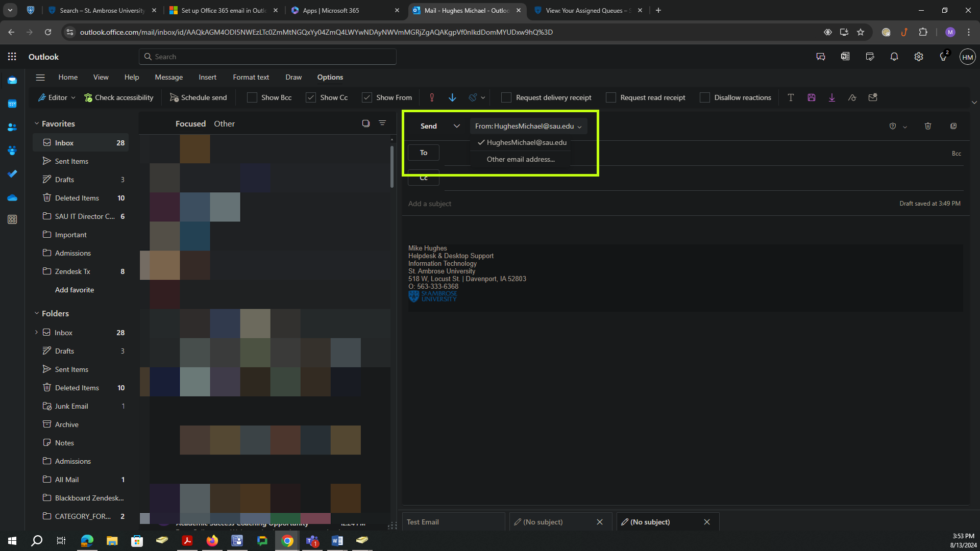Expand the Send options dropdown arrow
Image resolution: width=980 pixels, height=551 pixels.
click(457, 126)
